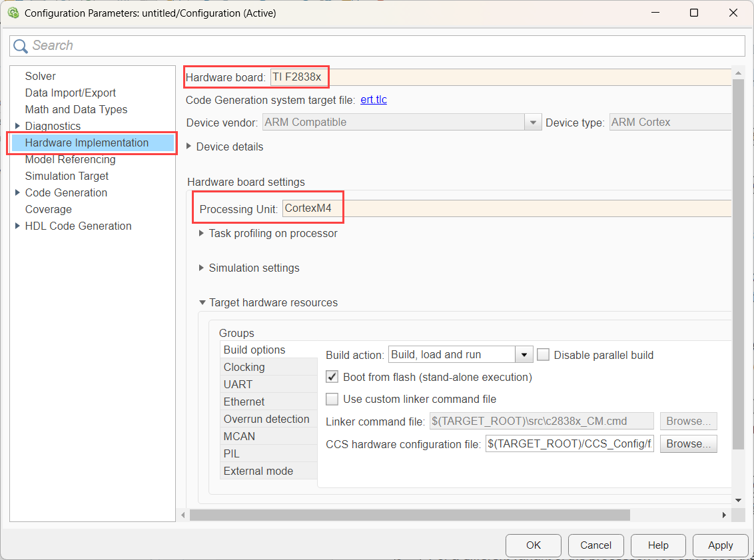Browse for CCS hardware configuration file
Screen dimensions: 754x560
coord(688,443)
